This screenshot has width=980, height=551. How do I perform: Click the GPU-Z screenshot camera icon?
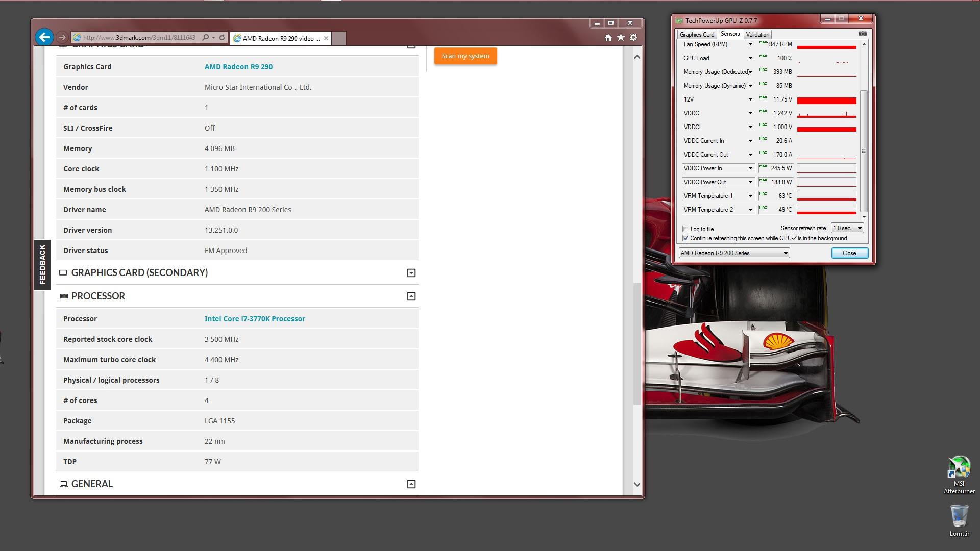(x=862, y=34)
